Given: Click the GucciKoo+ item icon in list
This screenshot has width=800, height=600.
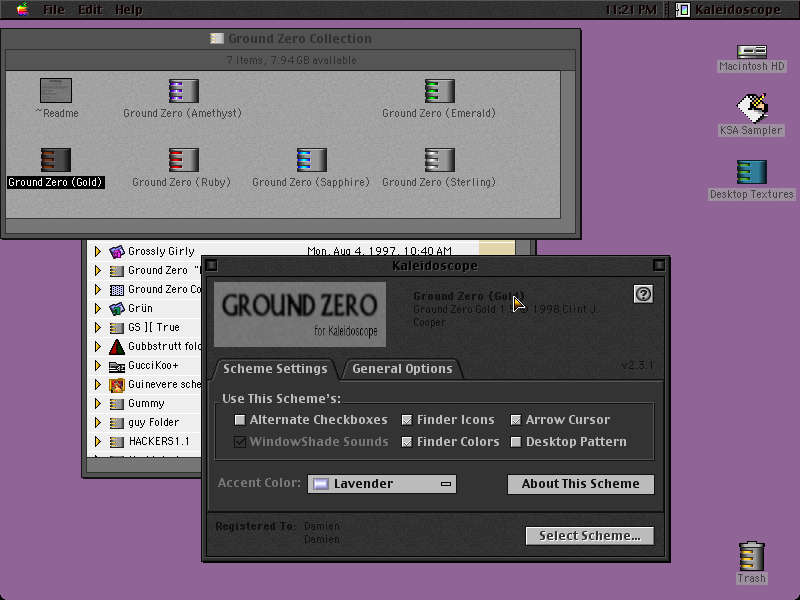Looking at the screenshot, I should (x=117, y=366).
